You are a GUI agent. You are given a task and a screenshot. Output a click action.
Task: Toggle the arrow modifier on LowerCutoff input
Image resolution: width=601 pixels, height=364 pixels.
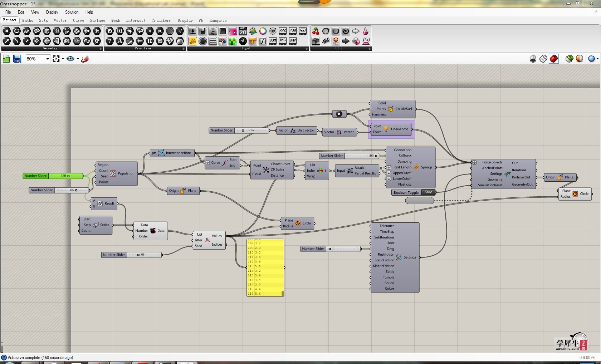coord(389,179)
